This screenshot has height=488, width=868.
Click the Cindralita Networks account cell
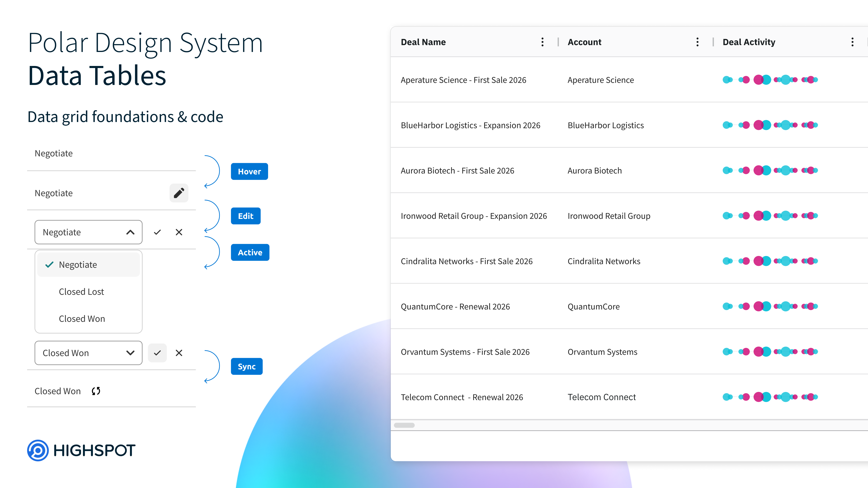coord(604,261)
